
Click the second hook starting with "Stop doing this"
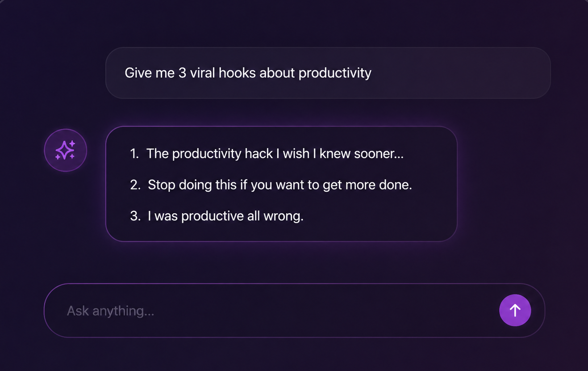[279, 185]
